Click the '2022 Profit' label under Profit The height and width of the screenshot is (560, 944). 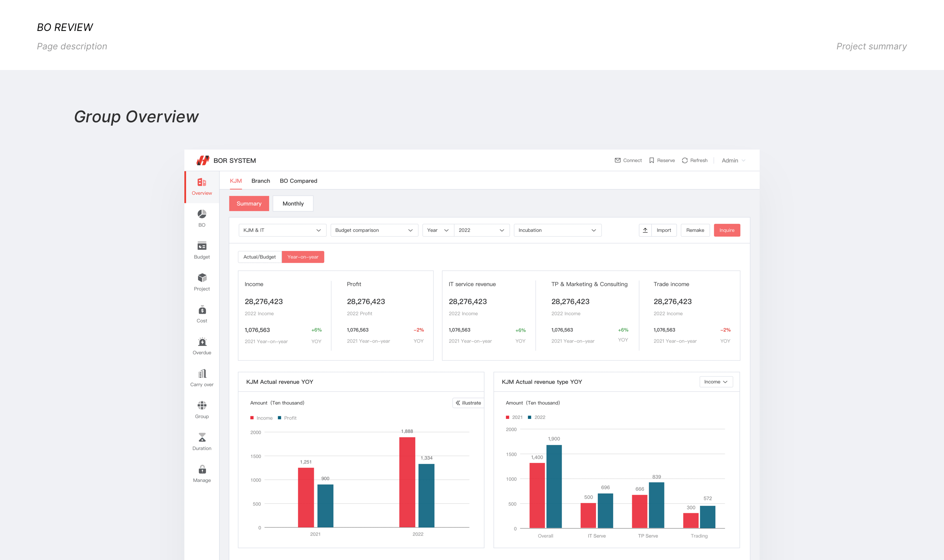pos(360,314)
